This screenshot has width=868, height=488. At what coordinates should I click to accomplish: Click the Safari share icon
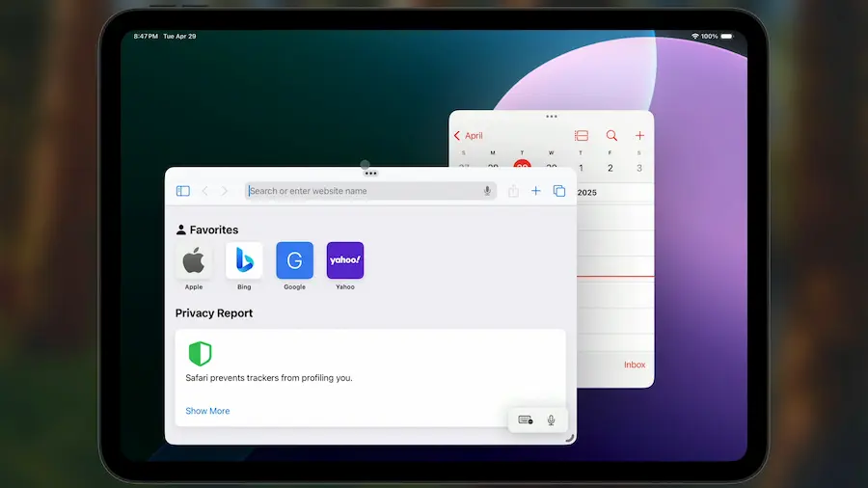pos(513,191)
